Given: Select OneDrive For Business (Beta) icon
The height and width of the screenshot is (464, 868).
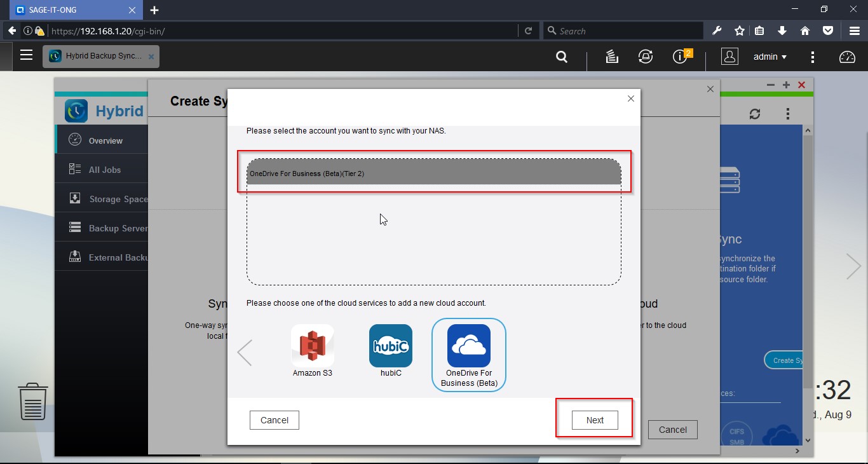Looking at the screenshot, I should 468,346.
